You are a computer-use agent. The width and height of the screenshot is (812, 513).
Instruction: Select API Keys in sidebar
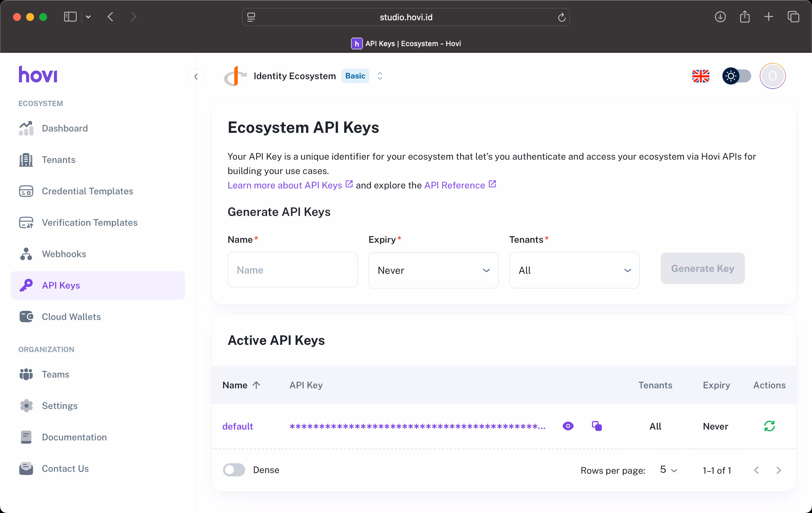click(98, 285)
